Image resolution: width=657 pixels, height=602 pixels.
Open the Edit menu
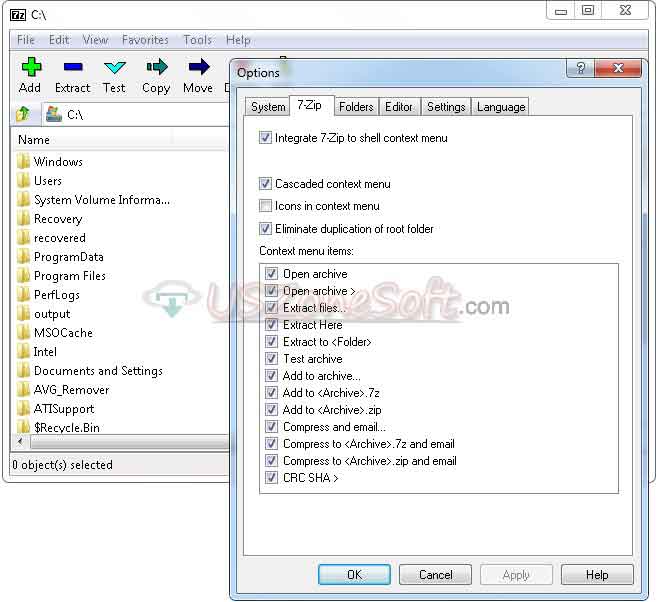(x=59, y=40)
